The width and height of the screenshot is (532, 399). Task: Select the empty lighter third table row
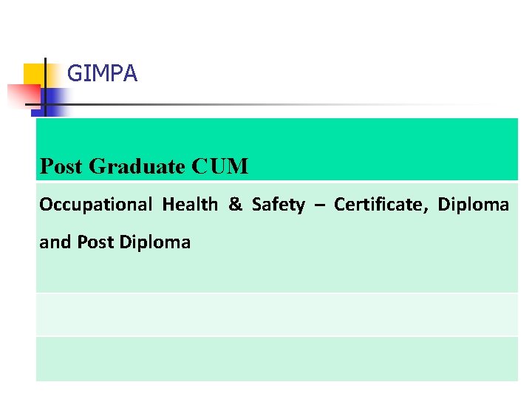[277, 315]
